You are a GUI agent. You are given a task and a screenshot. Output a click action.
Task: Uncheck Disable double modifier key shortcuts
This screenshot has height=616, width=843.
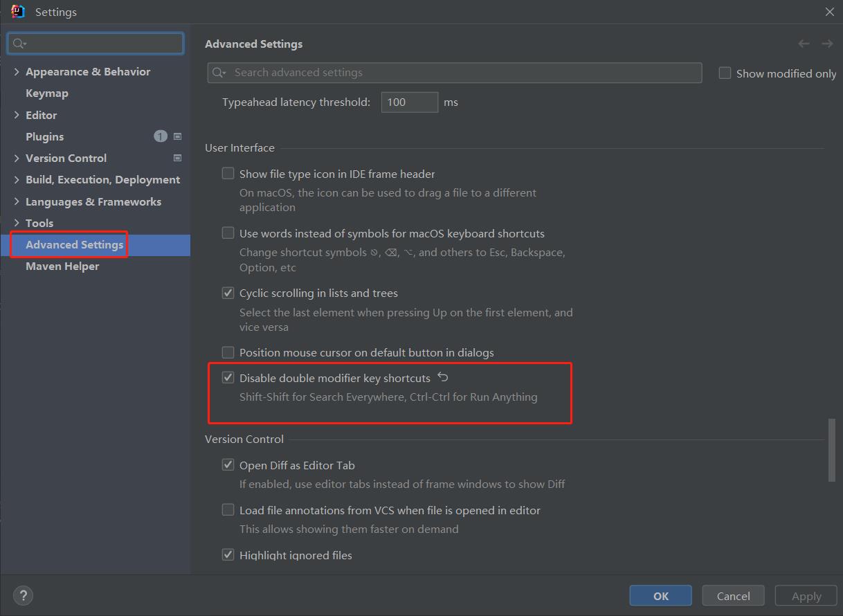[x=228, y=377]
